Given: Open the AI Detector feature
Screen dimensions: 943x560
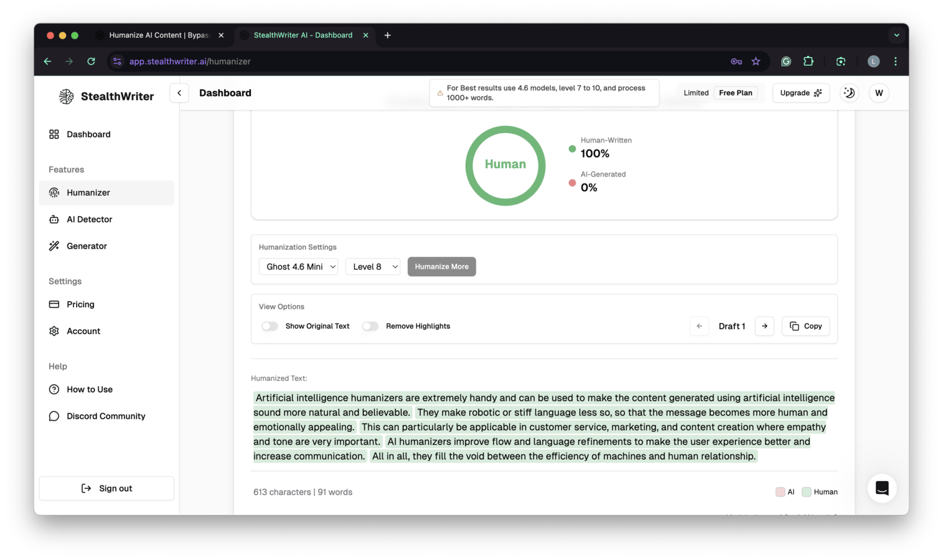Looking at the screenshot, I should point(106,220).
